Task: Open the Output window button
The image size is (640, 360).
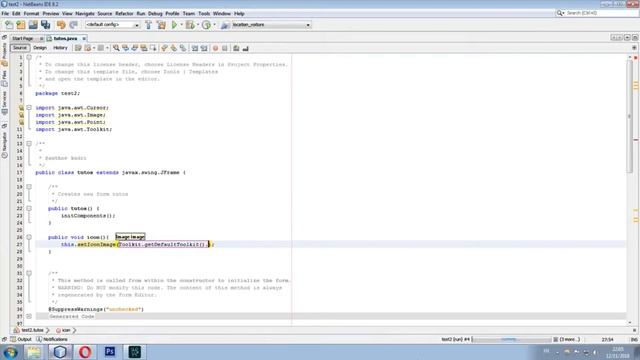Action: (21, 339)
